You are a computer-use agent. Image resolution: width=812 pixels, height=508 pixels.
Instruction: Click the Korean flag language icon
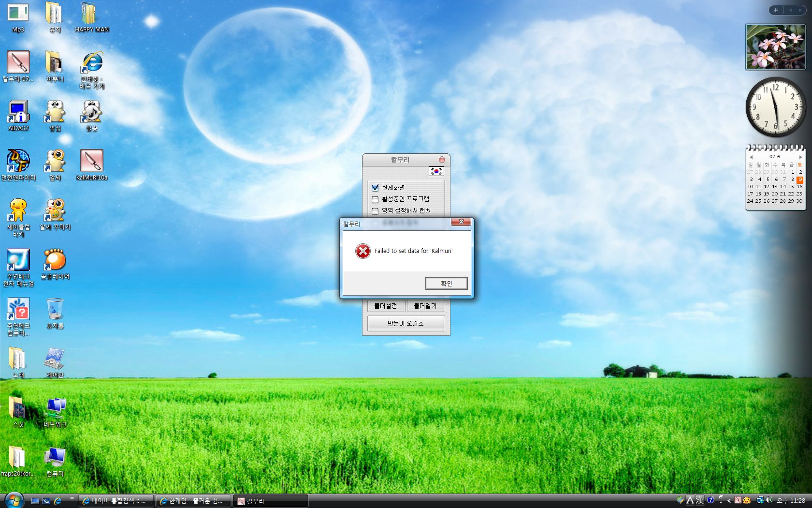(x=436, y=171)
